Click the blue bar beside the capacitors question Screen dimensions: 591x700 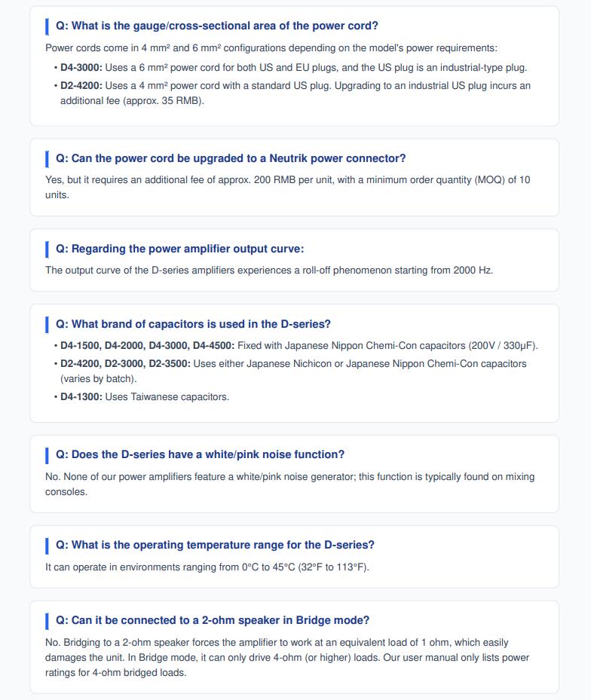click(x=47, y=325)
